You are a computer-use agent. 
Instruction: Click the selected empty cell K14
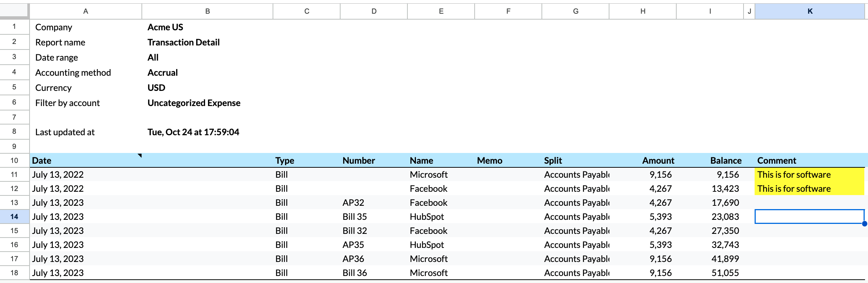pos(810,216)
